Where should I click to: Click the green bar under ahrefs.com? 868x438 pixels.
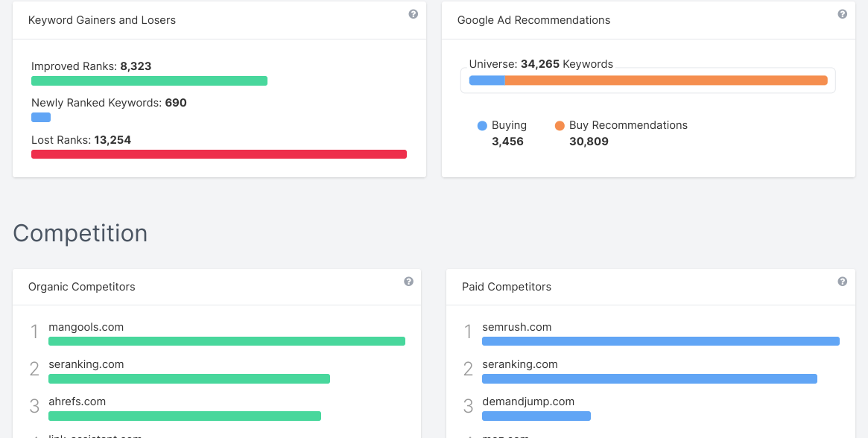pyautogui.click(x=185, y=416)
